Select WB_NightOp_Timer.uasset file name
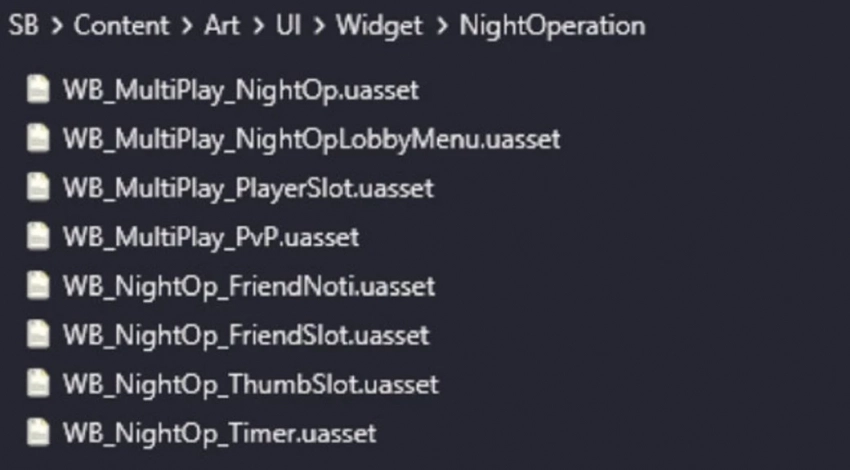 pyautogui.click(x=219, y=433)
